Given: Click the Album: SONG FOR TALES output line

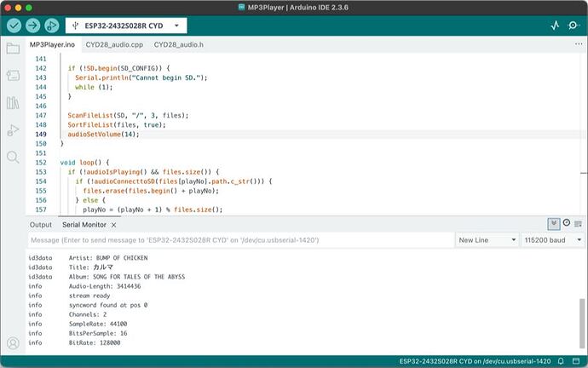Looking at the screenshot, I should [127, 277].
